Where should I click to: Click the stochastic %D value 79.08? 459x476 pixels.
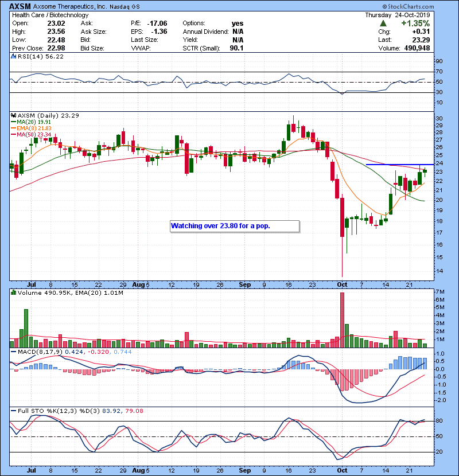pos(134,411)
